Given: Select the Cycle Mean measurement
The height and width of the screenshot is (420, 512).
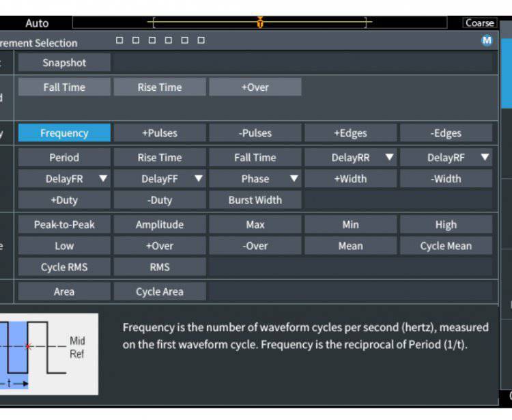Looking at the screenshot, I should 446,246.
